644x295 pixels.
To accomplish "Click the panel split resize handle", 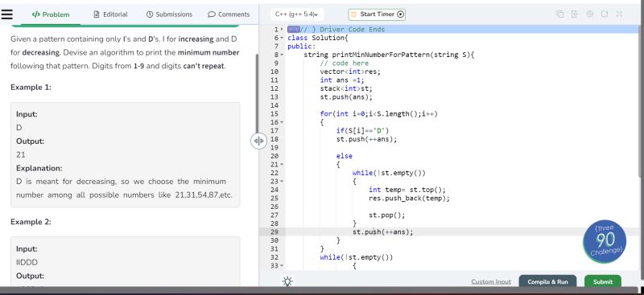I will click(x=258, y=141).
